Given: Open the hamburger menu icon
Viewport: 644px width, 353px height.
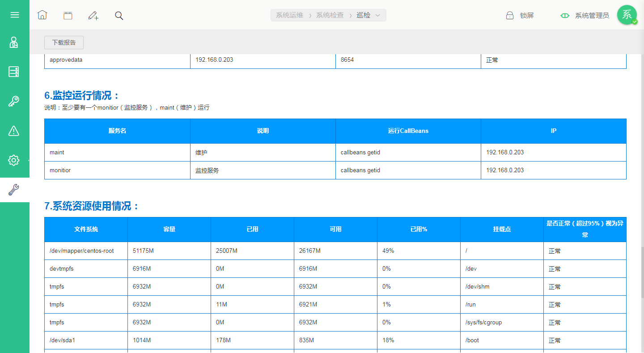Looking at the screenshot, I should pos(15,15).
